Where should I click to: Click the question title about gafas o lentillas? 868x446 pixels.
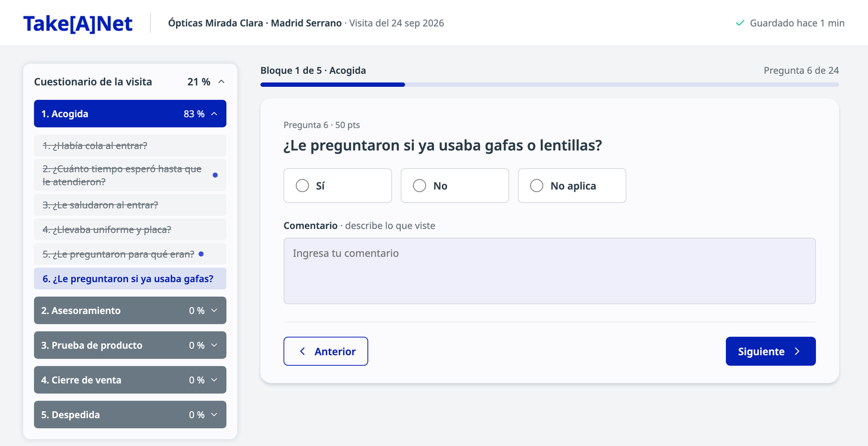coord(443,145)
